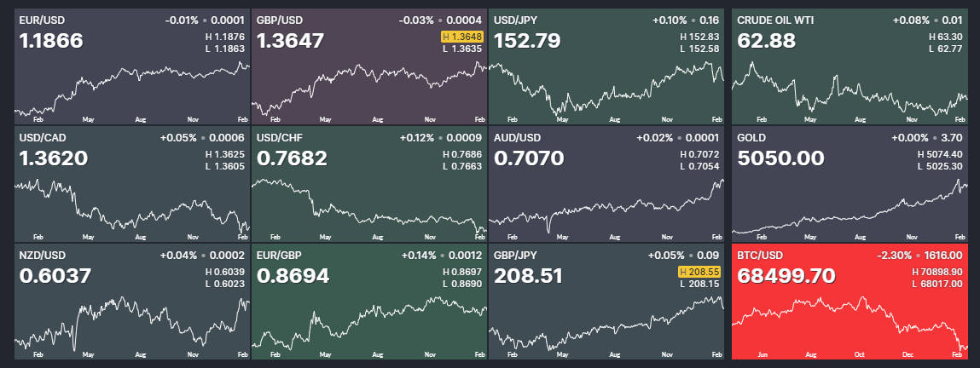Screen dimensions: 980x368
Task: Select the NZD/USD price 0.6037
Action: click(x=55, y=275)
